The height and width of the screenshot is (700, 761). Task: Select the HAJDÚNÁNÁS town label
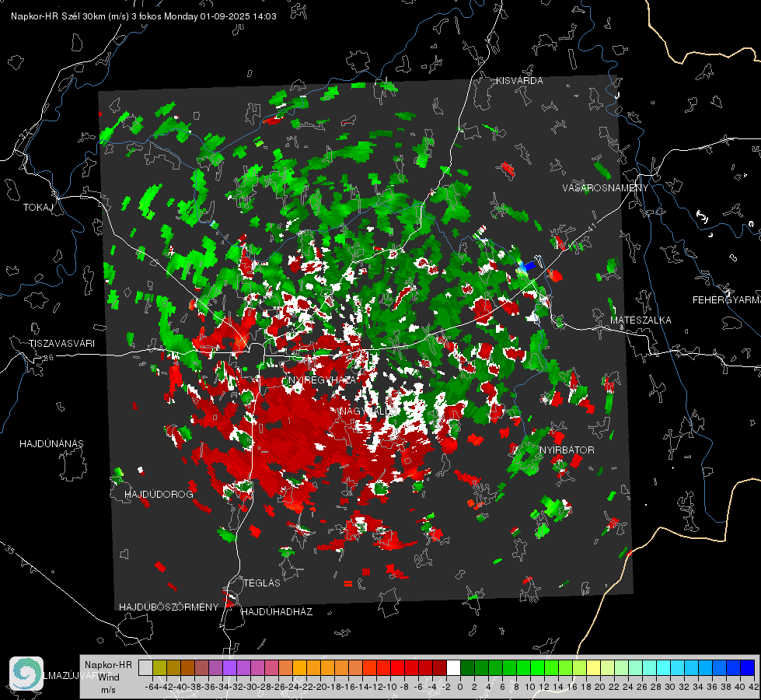[51, 443]
